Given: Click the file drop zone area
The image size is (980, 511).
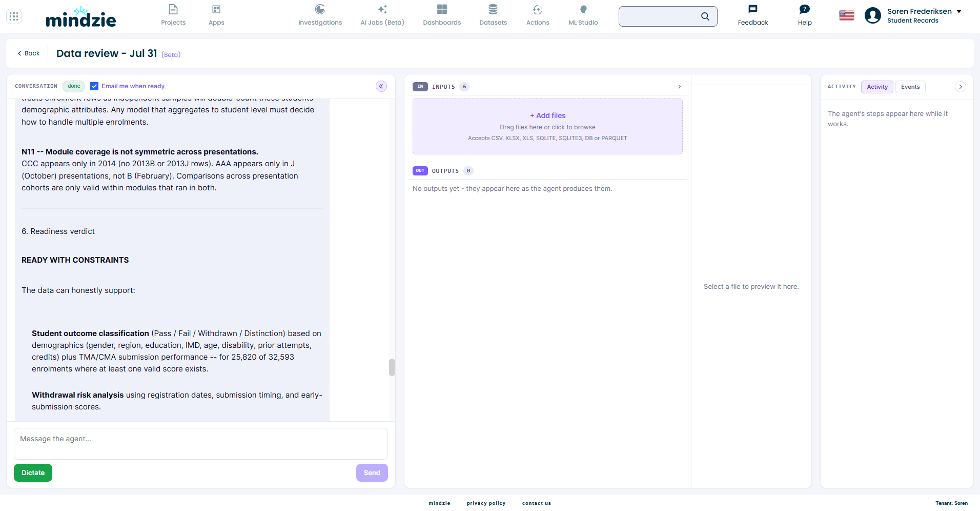Looking at the screenshot, I should coord(547,127).
